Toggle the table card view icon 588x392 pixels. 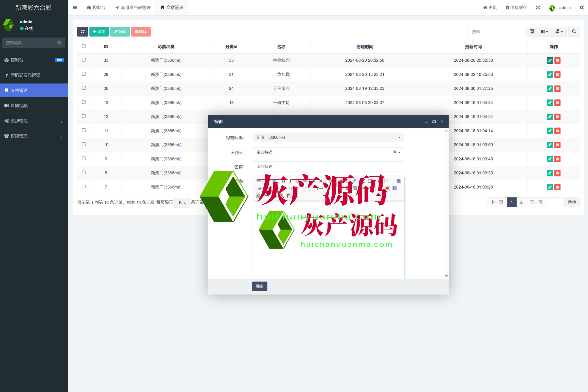pyautogui.click(x=531, y=32)
